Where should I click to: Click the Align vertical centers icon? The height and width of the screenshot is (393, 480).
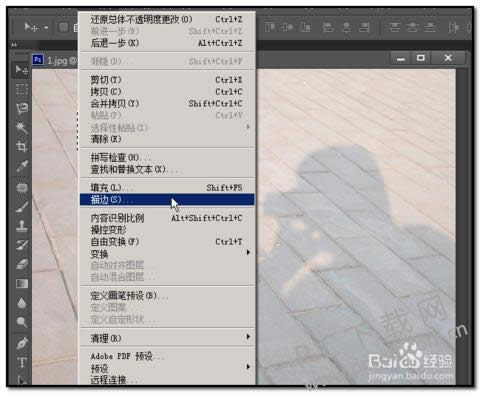pyautogui.click(x=288, y=27)
